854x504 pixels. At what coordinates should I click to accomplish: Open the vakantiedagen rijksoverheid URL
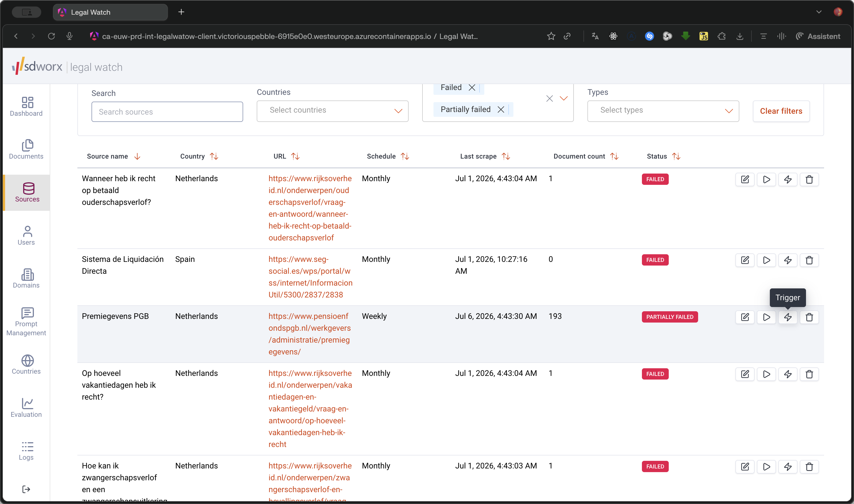click(x=310, y=409)
